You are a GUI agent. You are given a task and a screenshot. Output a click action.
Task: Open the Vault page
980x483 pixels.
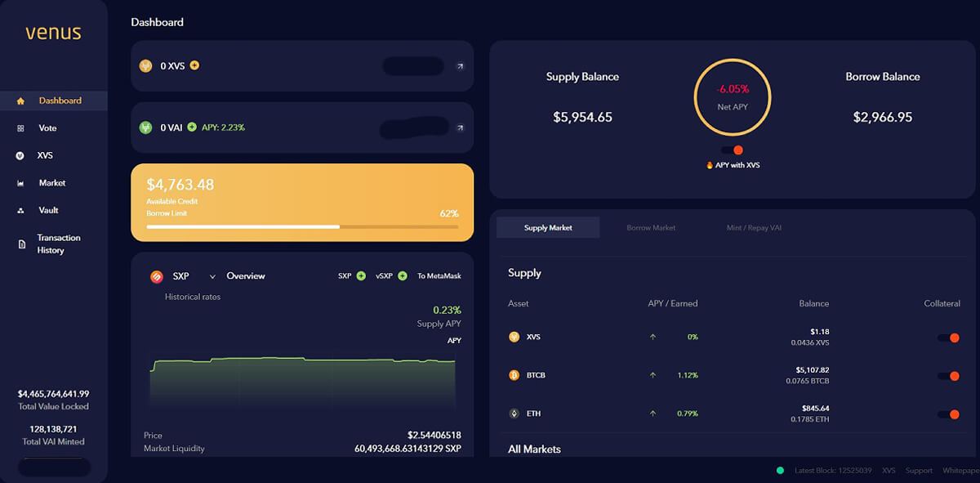tap(48, 210)
